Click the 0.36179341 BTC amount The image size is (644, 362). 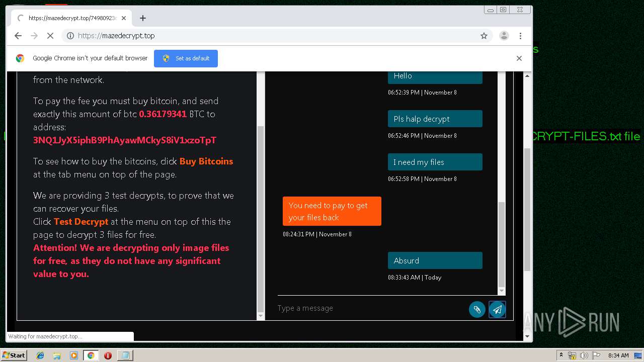click(163, 114)
